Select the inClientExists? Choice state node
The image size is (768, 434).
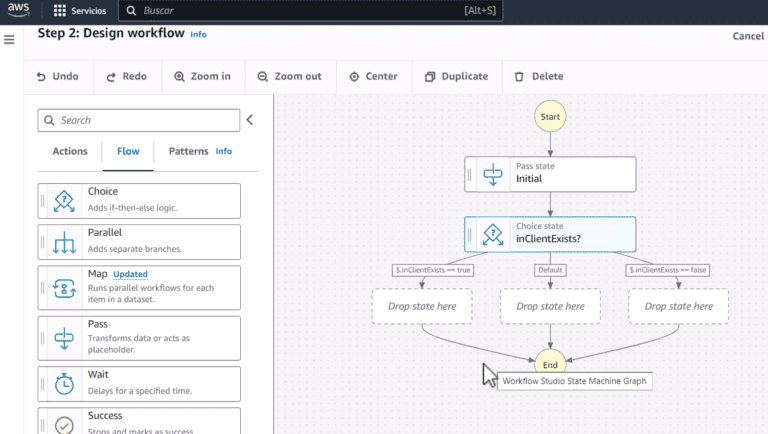coord(550,234)
